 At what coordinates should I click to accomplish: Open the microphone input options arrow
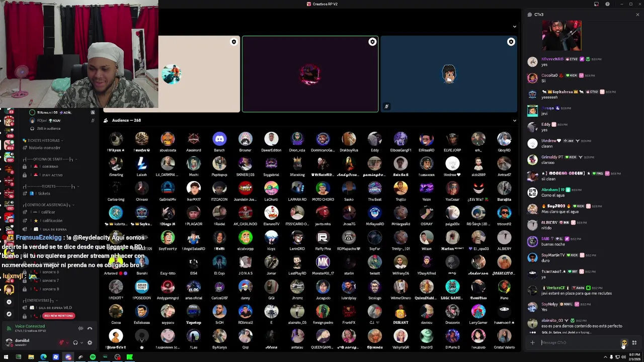click(67, 342)
